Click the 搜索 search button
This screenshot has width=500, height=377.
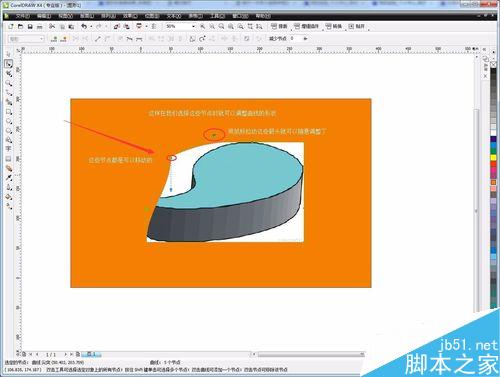pyautogui.click(x=279, y=26)
